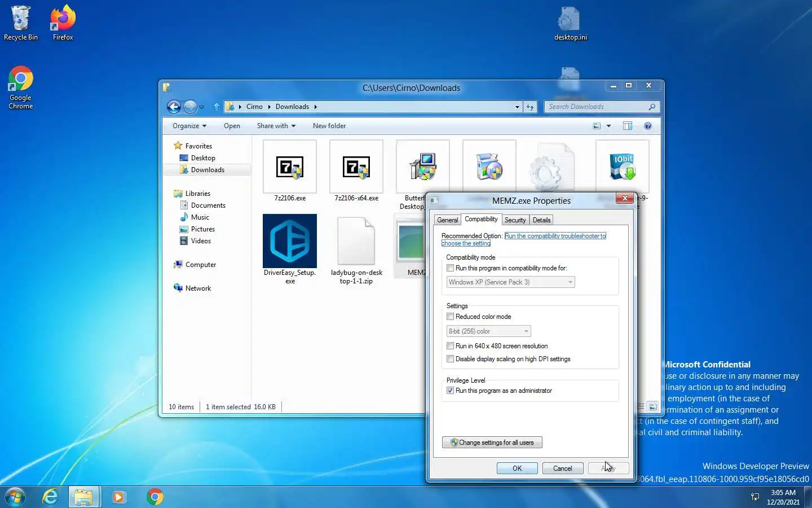Open Windows Media Player from taskbar

pos(118,497)
